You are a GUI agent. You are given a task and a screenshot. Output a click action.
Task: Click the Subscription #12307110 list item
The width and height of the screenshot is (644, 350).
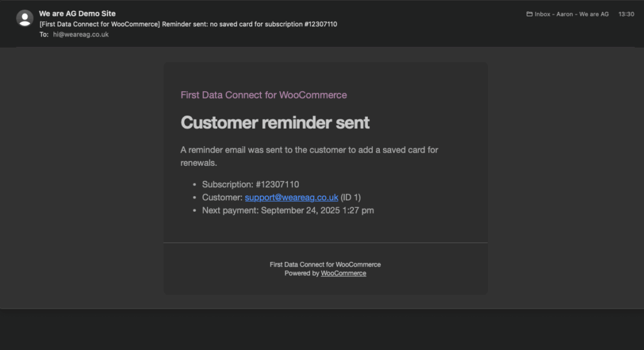[250, 184]
